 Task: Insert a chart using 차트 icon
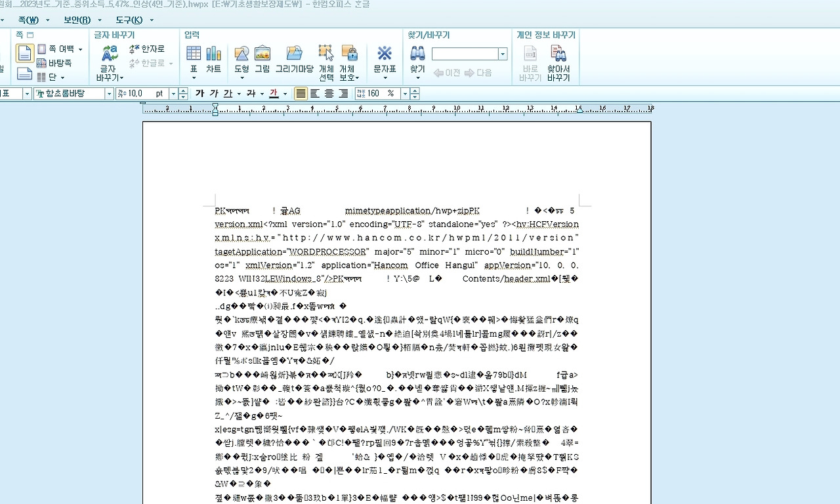pyautogui.click(x=214, y=59)
